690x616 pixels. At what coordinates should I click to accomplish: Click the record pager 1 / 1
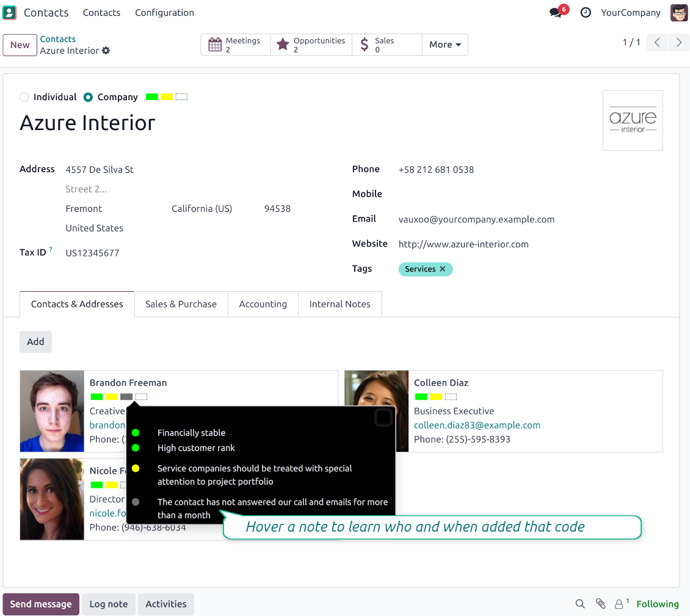[631, 42]
